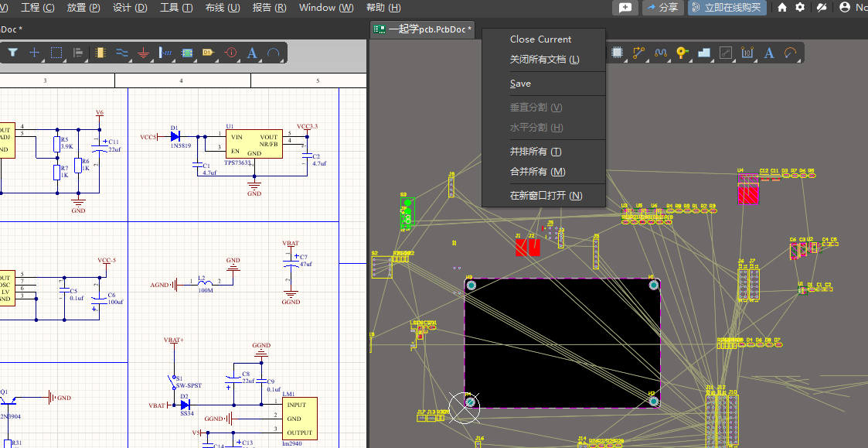This screenshot has width=868, height=448.
Task: Open the selection filter funnel in schematic toolbar
Action: pyautogui.click(x=12, y=53)
